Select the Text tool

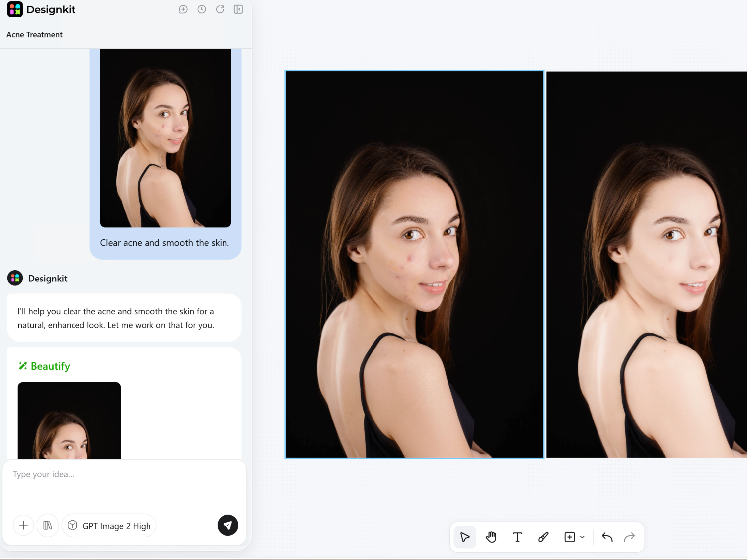[x=517, y=537]
